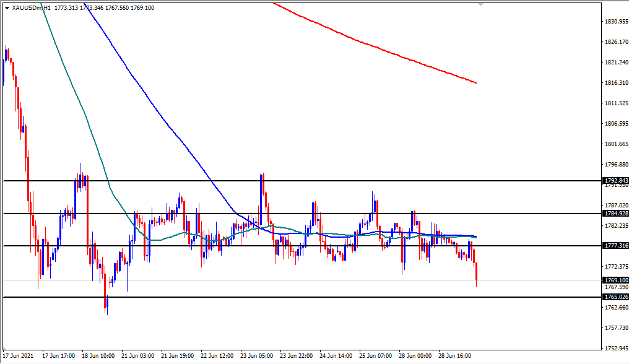Click the 1811.525 level on price scale

pyautogui.click(x=617, y=103)
